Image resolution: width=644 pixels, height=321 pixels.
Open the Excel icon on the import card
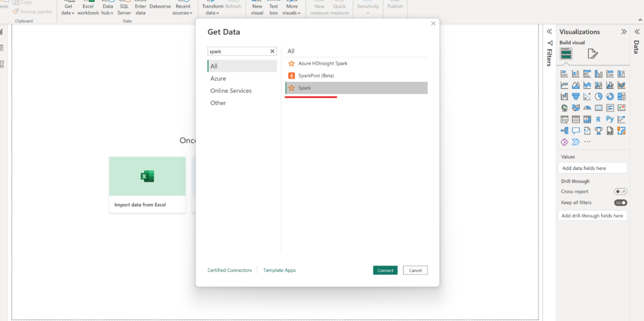147,176
